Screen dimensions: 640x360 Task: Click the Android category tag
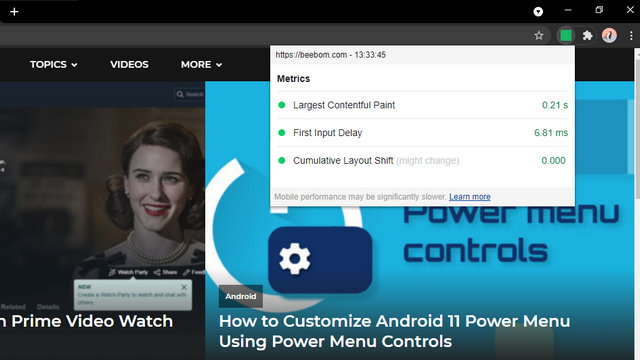241,296
